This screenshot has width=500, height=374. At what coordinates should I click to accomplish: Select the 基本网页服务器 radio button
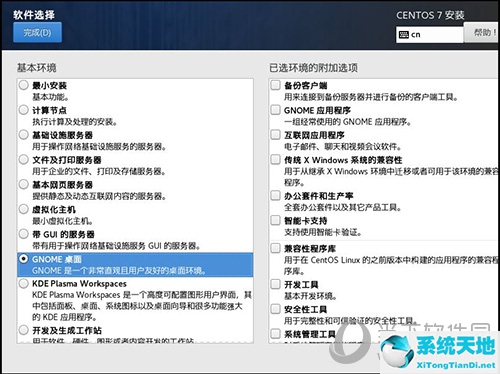point(23,184)
